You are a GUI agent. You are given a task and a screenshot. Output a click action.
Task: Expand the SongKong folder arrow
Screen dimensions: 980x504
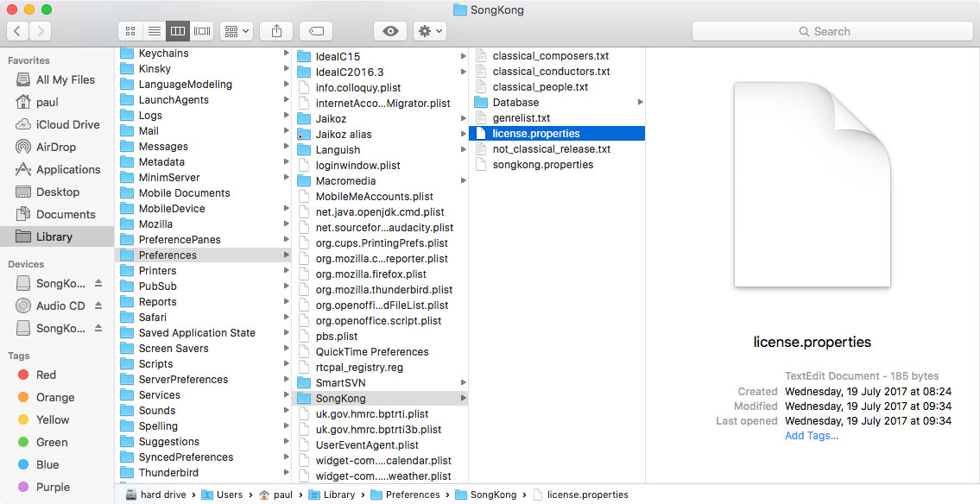coord(463,398)
